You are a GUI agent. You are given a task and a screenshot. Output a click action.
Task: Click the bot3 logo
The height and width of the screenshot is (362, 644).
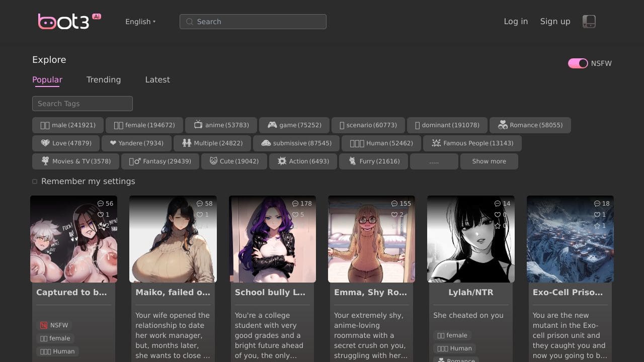(69, 21)
